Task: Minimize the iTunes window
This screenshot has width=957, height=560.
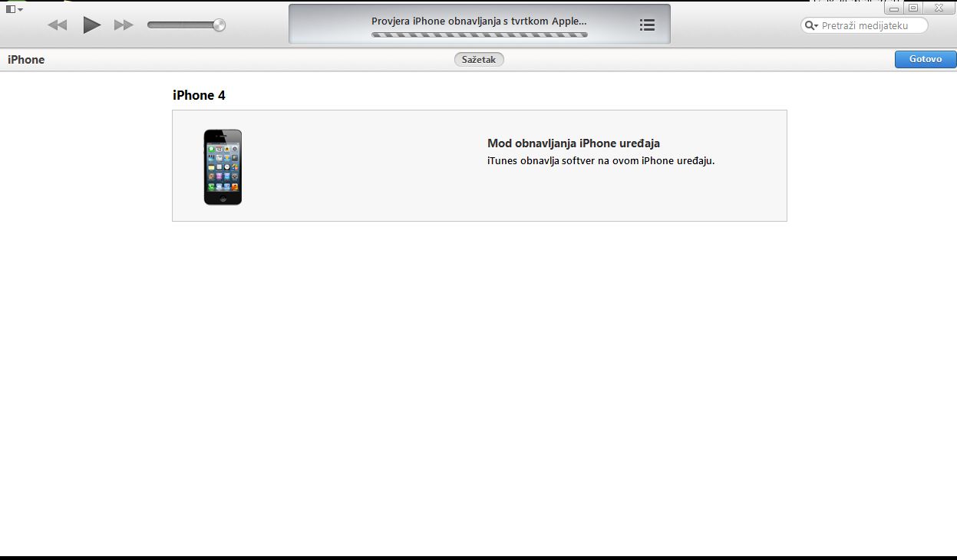Action: (894, 8)
